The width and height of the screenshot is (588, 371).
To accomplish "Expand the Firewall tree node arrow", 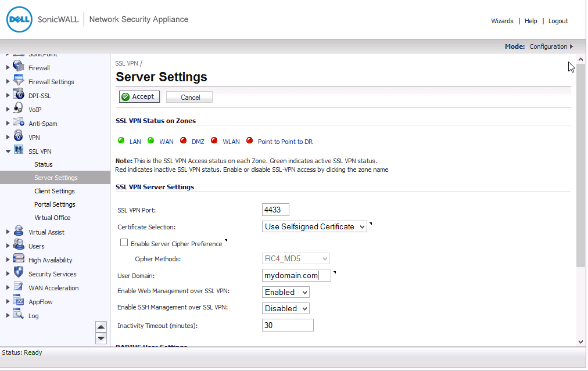I will coord(8,68).
